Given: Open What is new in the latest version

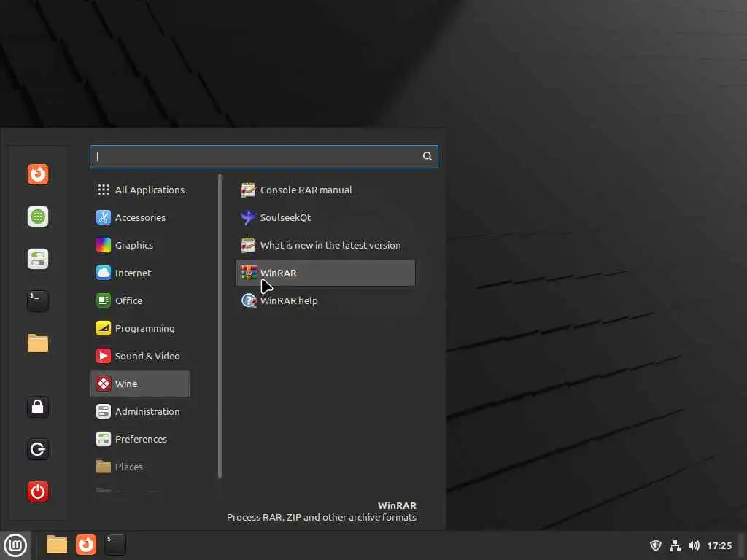Looking at the screenshot, I should (x=325, y=245).
